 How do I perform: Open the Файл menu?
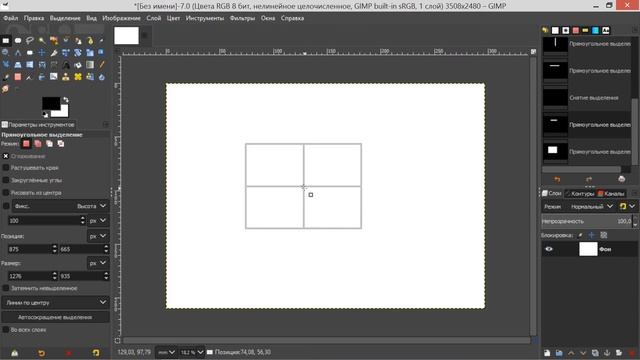click(11, 18)
